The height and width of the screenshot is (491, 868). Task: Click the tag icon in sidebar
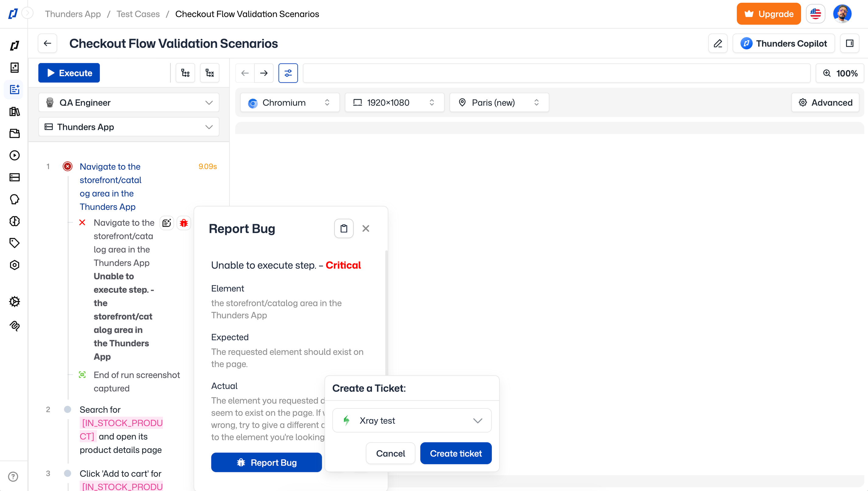coord(15,243)
